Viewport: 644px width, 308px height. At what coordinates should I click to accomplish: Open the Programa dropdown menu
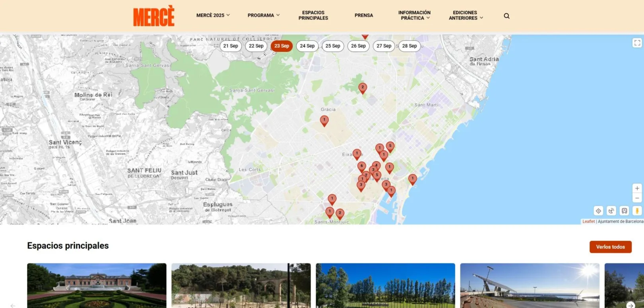coord(264,15)
